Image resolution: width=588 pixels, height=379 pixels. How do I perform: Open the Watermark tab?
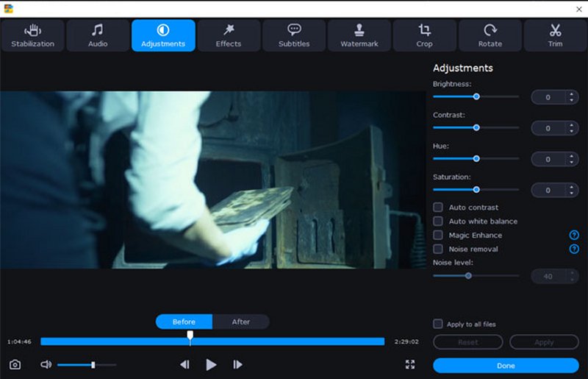[359, 35]
